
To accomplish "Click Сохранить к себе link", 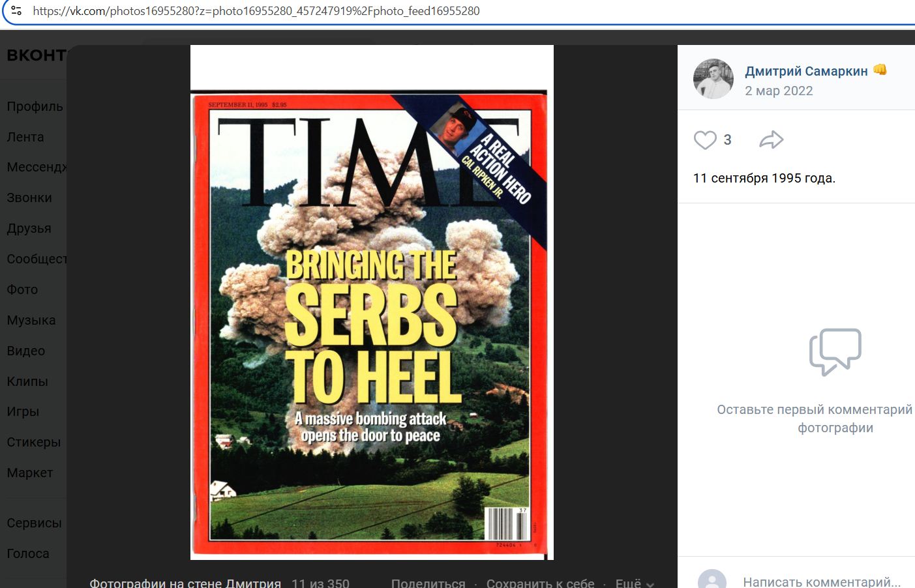I will [540, 582].
